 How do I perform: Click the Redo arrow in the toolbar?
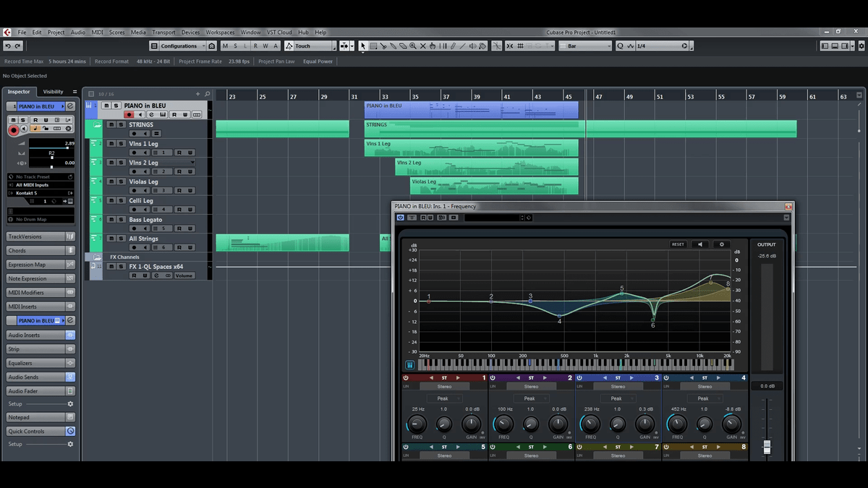tap(17, 46)
